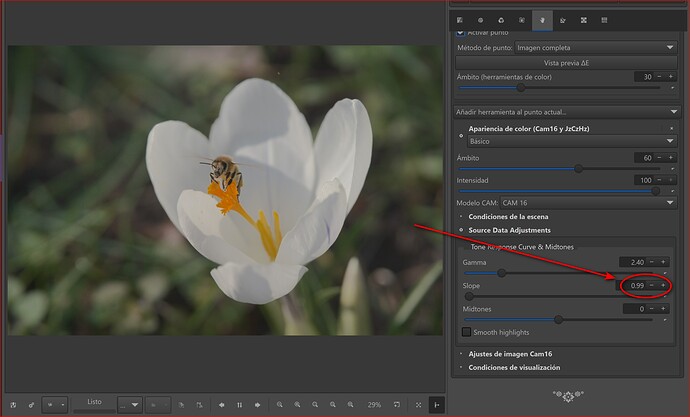Click previous image arrow in bottom toolbar

click(221, 404)
